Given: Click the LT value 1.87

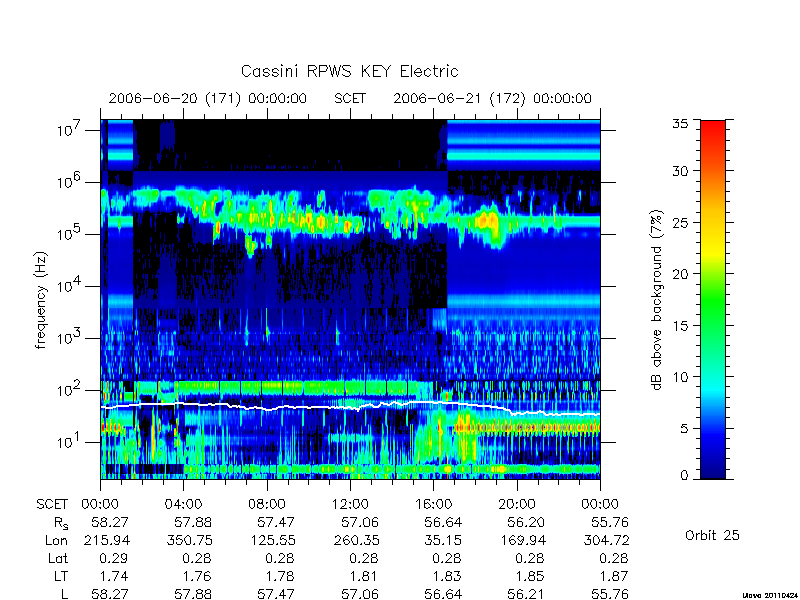Looking at the screenshot, I should [x=613, y=576].
